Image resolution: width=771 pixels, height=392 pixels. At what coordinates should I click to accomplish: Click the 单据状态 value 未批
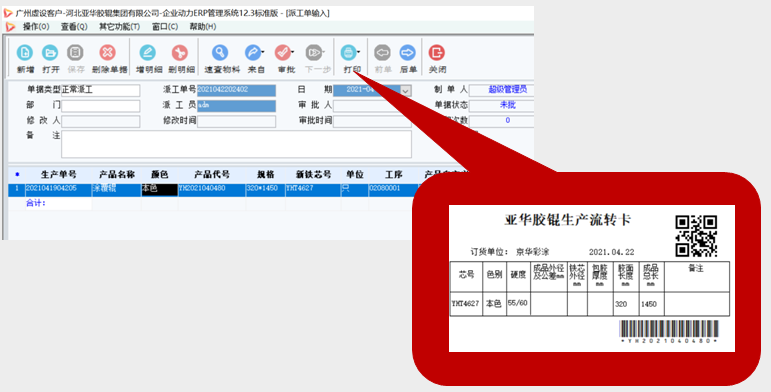[507, 105]
